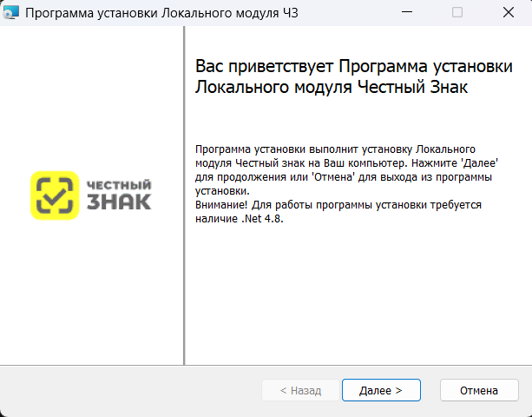Screen dimensions: 532x417
Task: Click the heading 'Вас приветствует Программа установки'
Action: pyautogui.click(x=353, y=66)
